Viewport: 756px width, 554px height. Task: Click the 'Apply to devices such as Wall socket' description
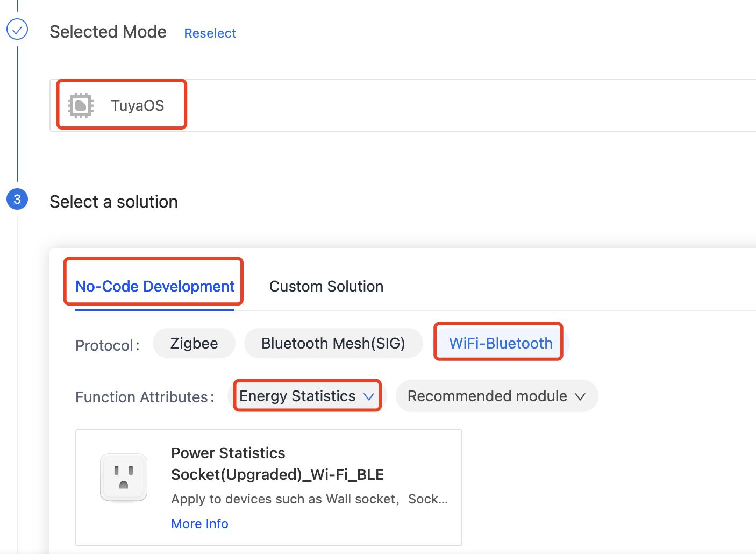pos(310,499)
